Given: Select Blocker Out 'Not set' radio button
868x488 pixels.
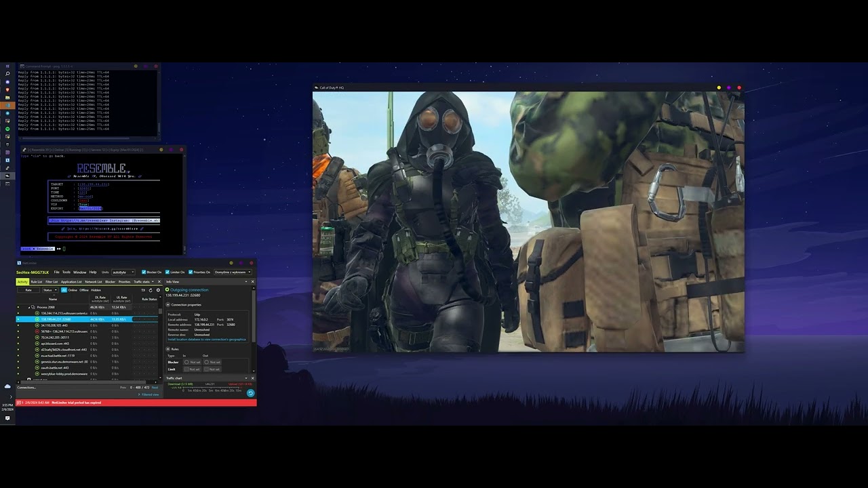Looking at the screenshot, I should tap(206, 362).
